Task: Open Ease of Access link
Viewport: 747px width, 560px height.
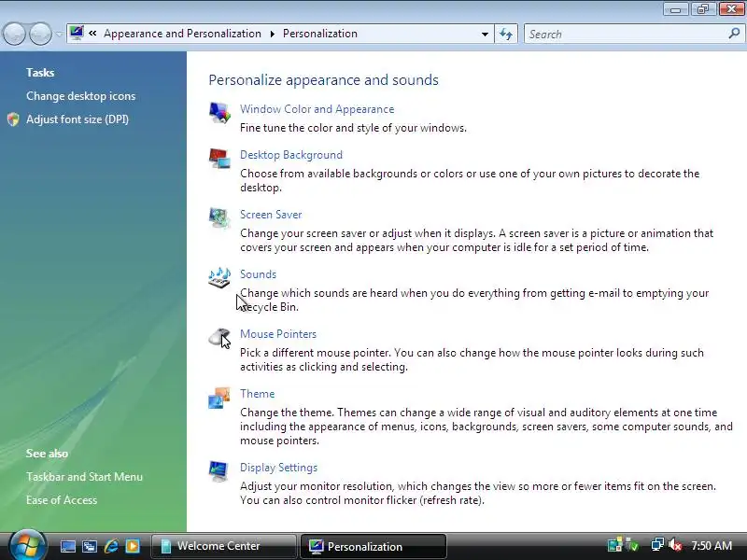Action: pyautogui.click(x=62, y=500)
